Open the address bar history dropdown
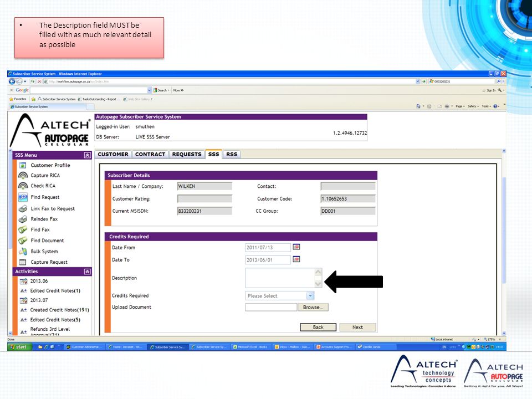Screen dimensions: 532x399 point(418,81)
